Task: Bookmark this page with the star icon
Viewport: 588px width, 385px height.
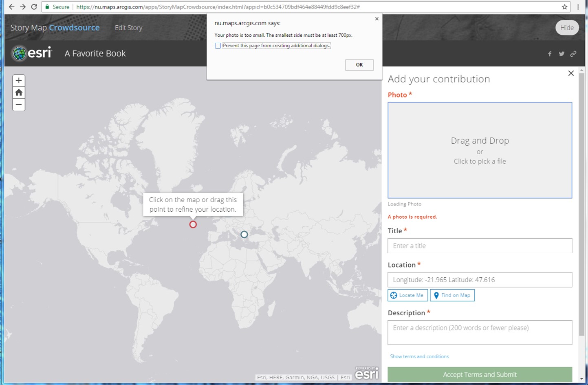Action: 564,7
